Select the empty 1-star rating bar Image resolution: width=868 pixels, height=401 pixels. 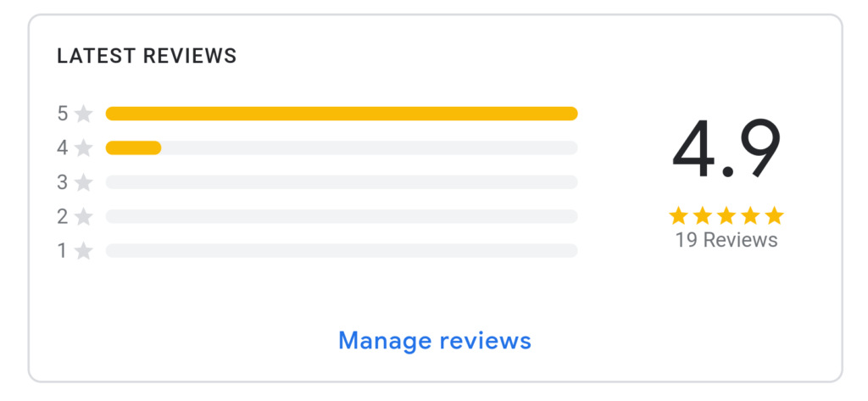[342, 251]
